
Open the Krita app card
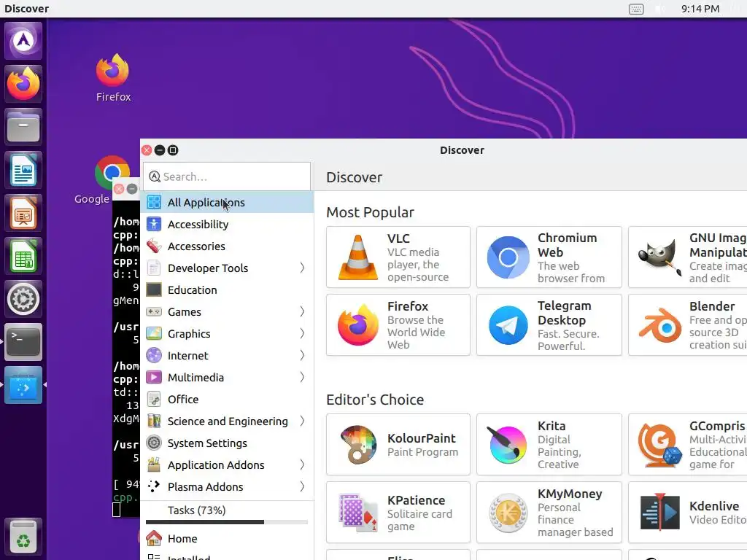point(549,444)
